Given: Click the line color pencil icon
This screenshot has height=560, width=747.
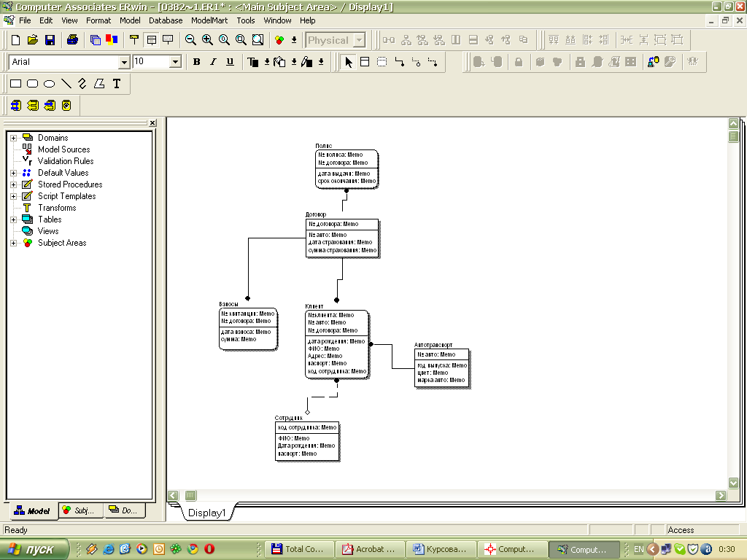Looking at the screenshot, I should point(307,62).
